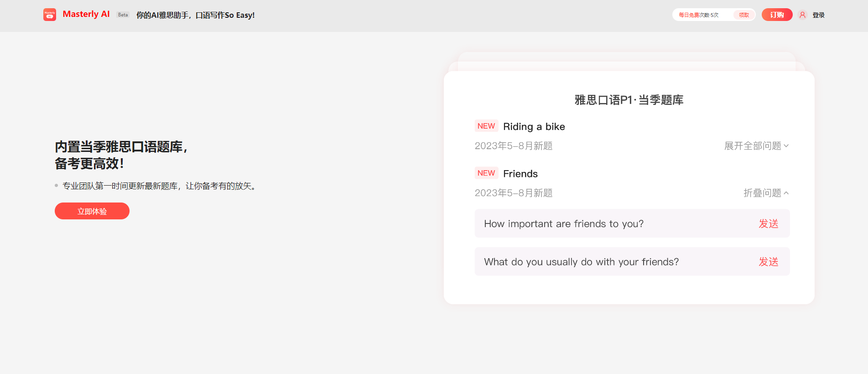This screenshot has width=868, height=374.
Task: Click the Masterly AI brand name text
Action: (86, 14)
